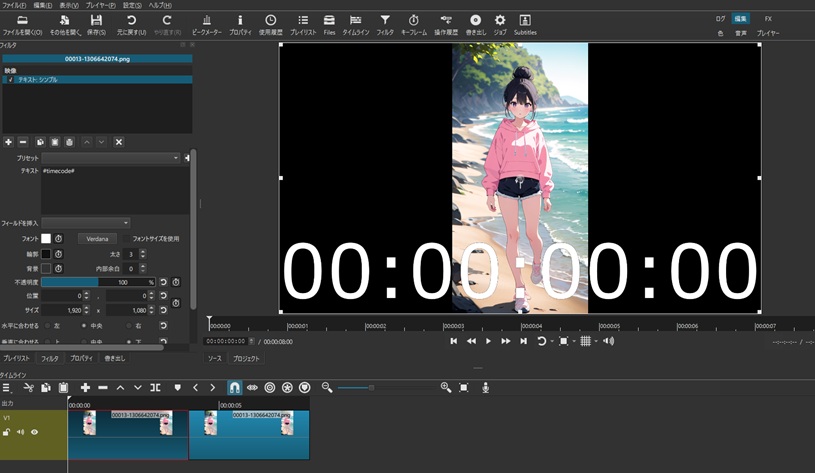Open the 設定 (Settings) menu
Viewport: 815px width, 473px height.
[x=131, y=5]
